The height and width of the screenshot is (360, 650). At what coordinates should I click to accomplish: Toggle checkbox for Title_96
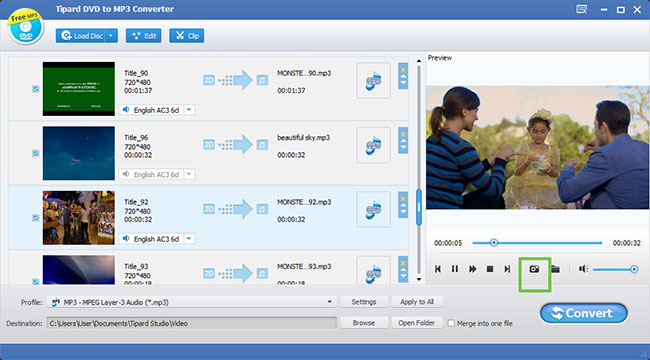tap(36, 153)
